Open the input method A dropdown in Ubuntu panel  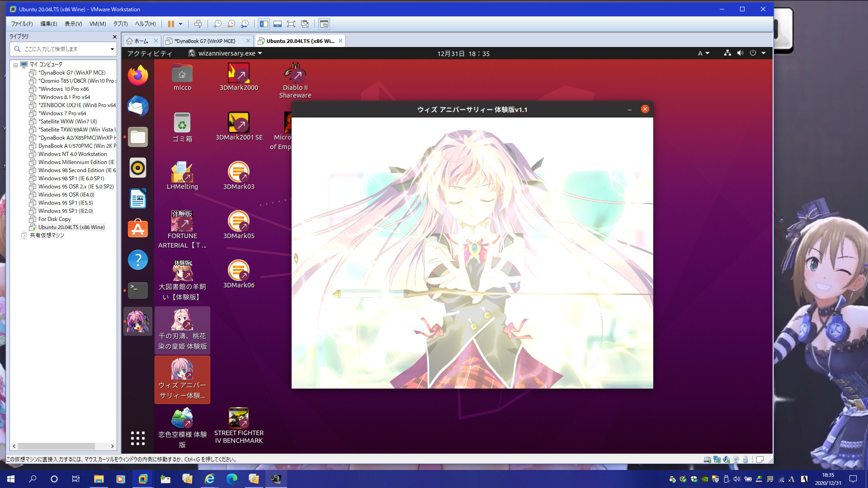click(x=703, y=53)
